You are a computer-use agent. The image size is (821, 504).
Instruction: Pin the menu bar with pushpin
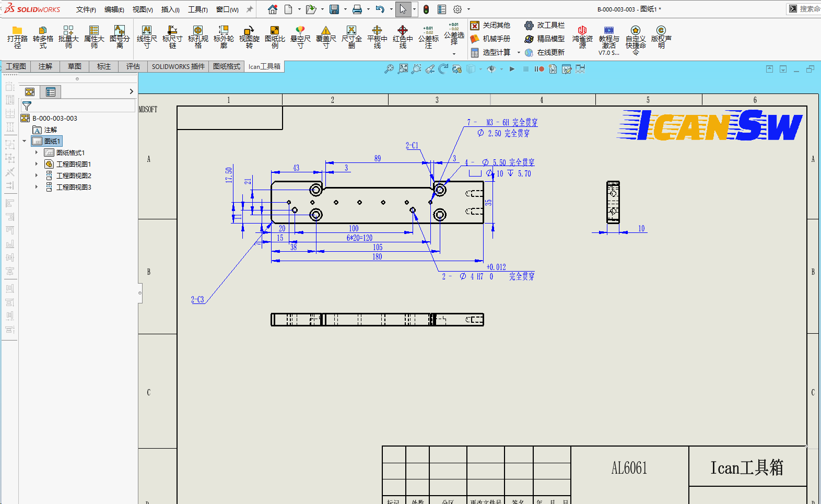tap(250, 9)
